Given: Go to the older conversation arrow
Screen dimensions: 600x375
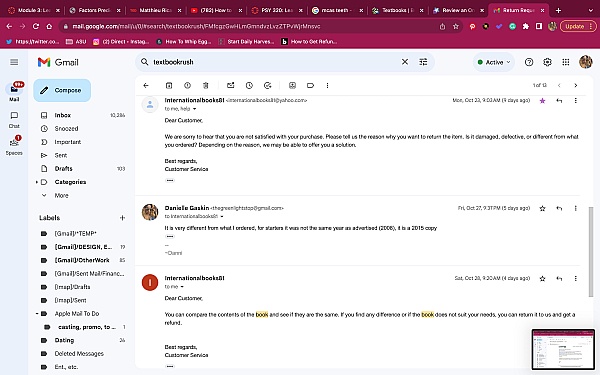Looking at the screenshot, I should (576, 85).
